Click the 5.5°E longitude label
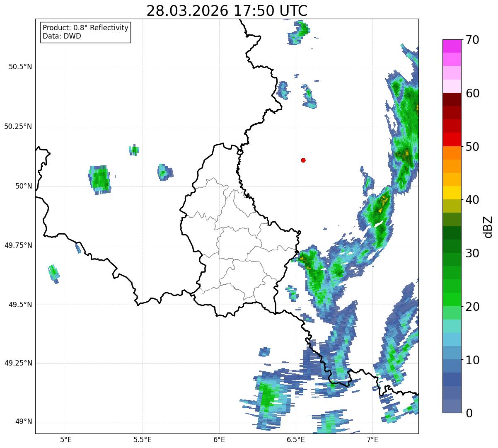The image size is (498, 448). pos(143,440)
